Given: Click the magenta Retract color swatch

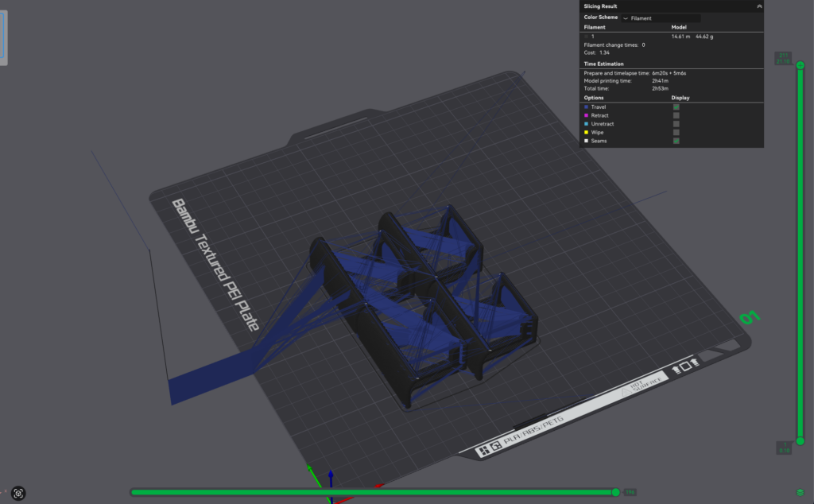Looking at the screenshot, I should coord(586,115).
